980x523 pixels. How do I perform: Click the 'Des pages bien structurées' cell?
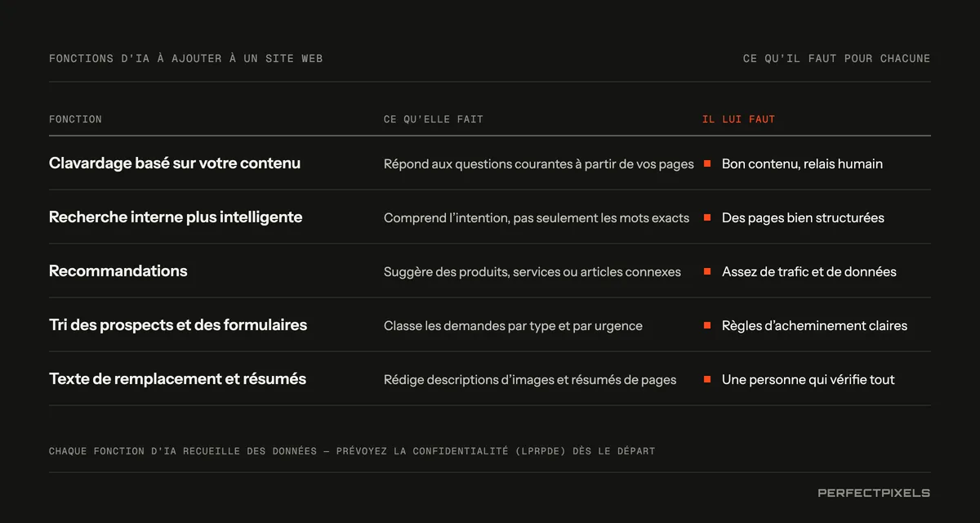(x=803, y=218)
